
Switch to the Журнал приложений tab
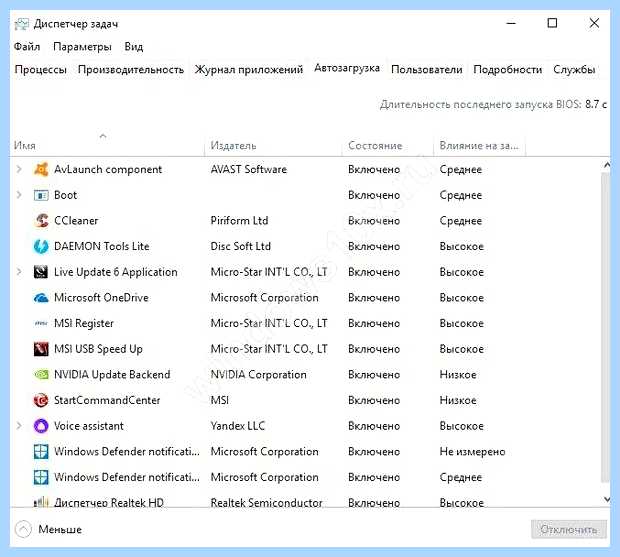coord(249,70)
